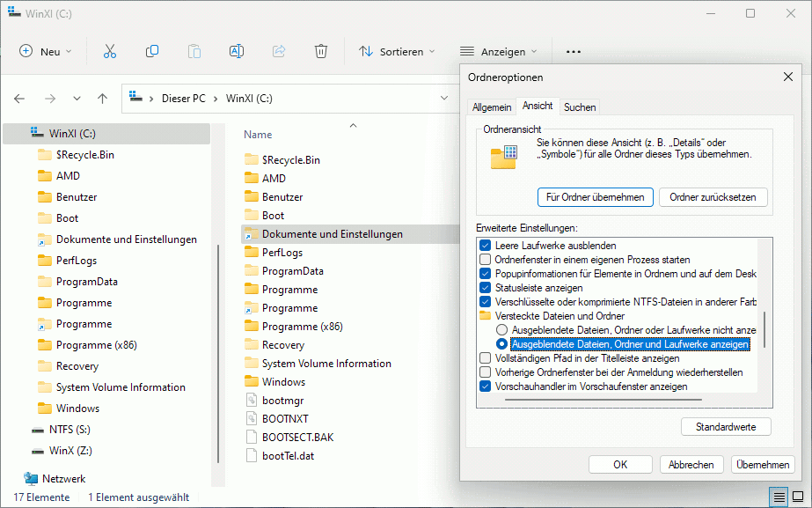The height and width of the screenshot is (508, 812).
Task: Click the Delete trash can icon
Action: click(320, 51)
